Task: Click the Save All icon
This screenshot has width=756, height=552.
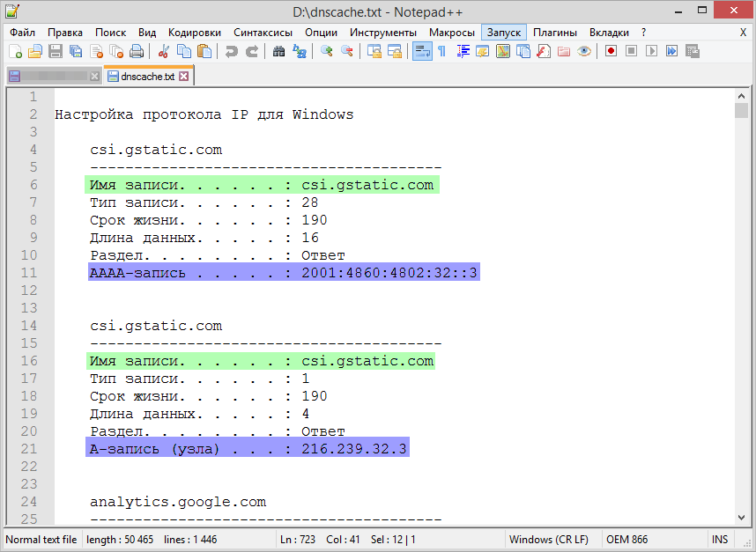Action: (x=76, y=51)
